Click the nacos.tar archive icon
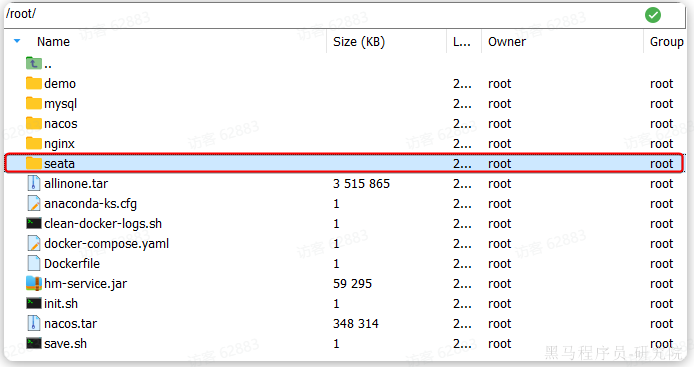Viewport: 694px width, 367px height. point(34,323)
